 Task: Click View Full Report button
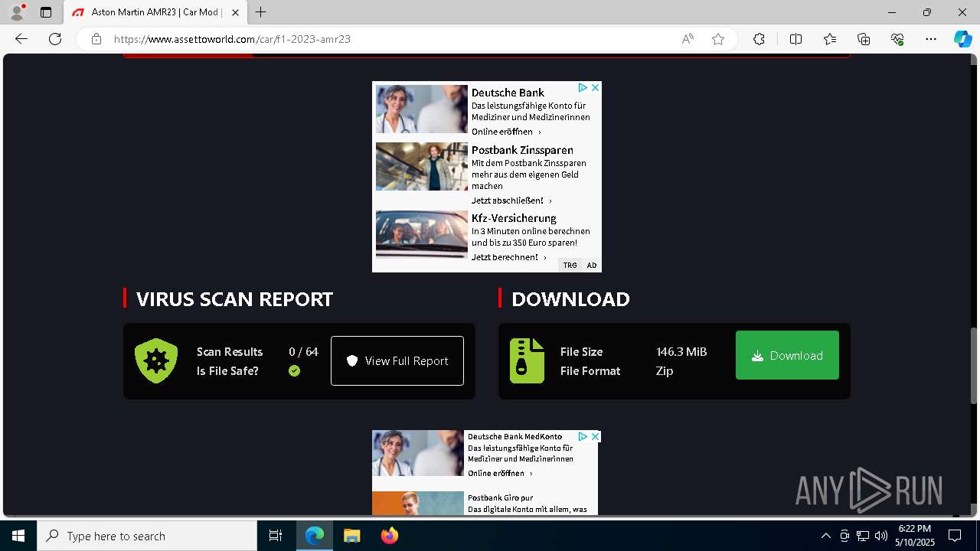[x=397, y=360]
